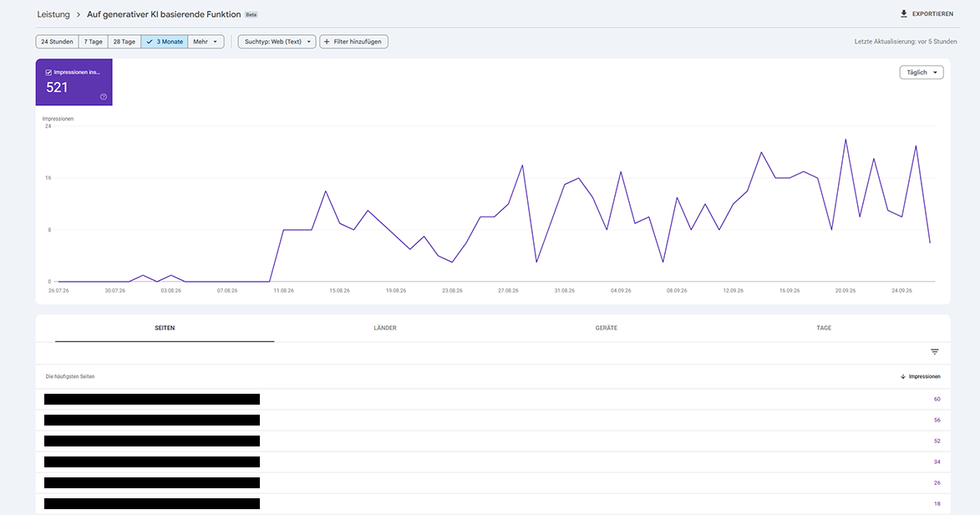Click the checkmark icon on 3 Monate

(x=150, y=42)
